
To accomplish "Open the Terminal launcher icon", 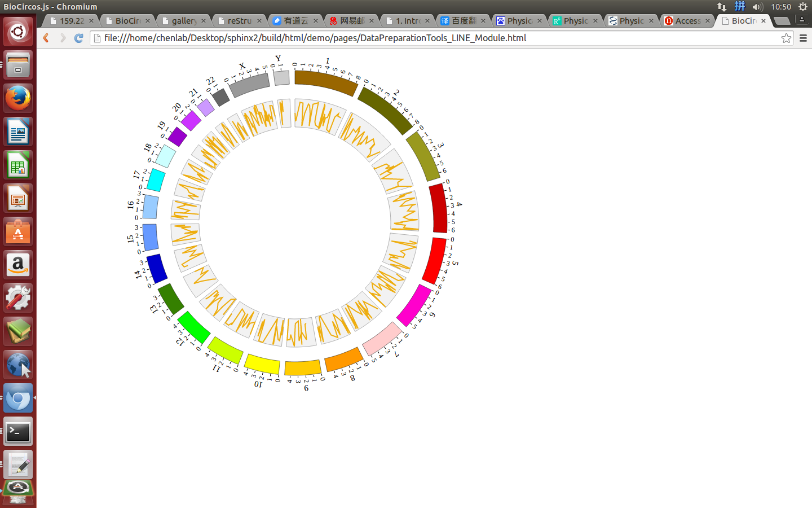I will (x=18, y=431).
